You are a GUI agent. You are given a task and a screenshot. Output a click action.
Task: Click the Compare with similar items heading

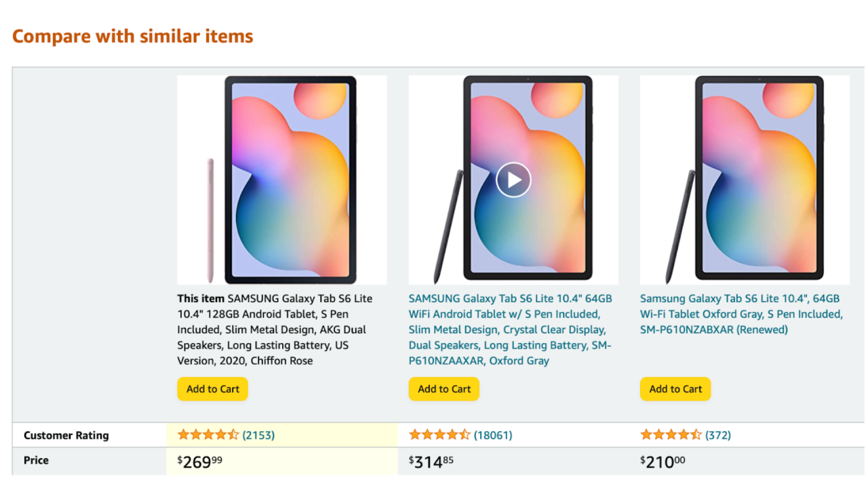click(x=133, y=36)
